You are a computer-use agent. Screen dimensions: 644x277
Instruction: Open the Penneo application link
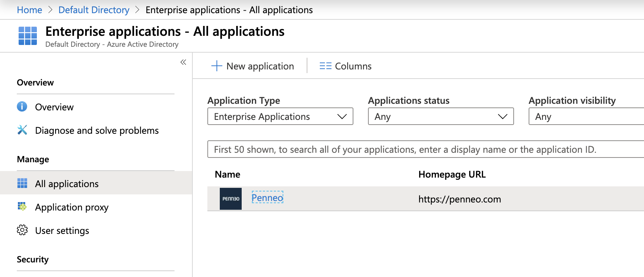[x=267, y=198]
